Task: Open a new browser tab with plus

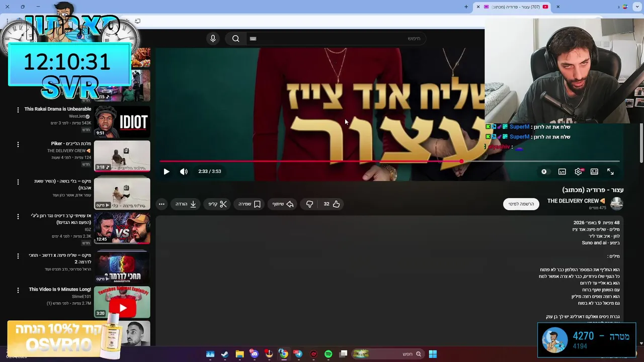Action: 466,7
